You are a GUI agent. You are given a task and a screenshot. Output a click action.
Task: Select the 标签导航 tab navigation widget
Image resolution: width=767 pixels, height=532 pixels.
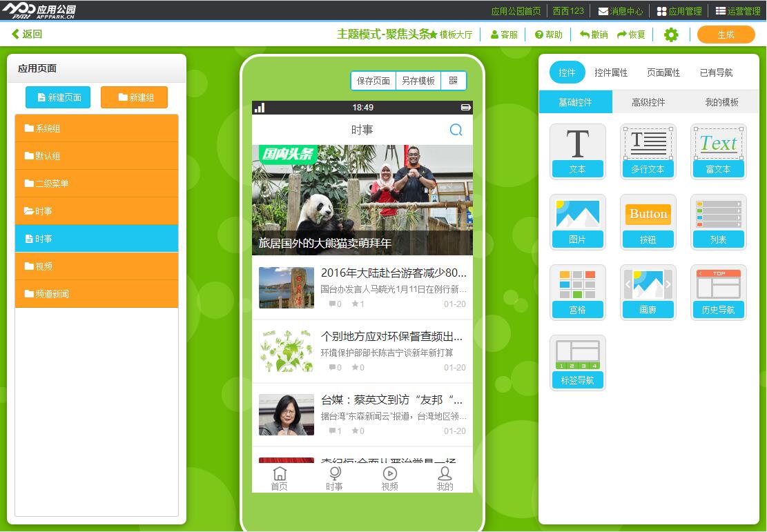point(578,362)
